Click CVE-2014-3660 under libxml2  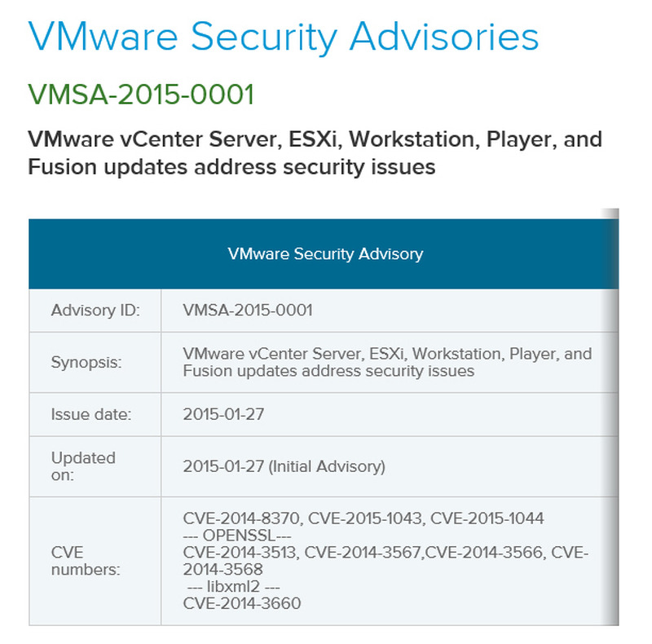[x=242, y=604]
